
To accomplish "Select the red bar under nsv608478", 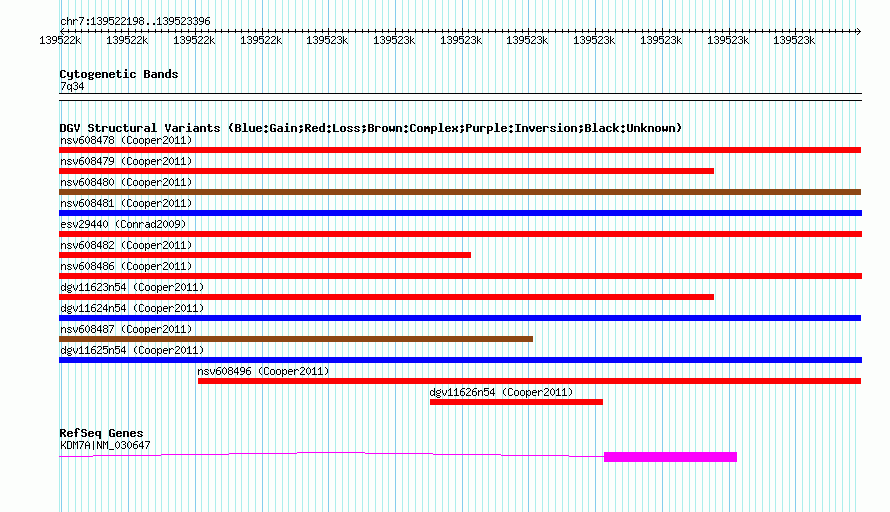I will coord(460,150).
